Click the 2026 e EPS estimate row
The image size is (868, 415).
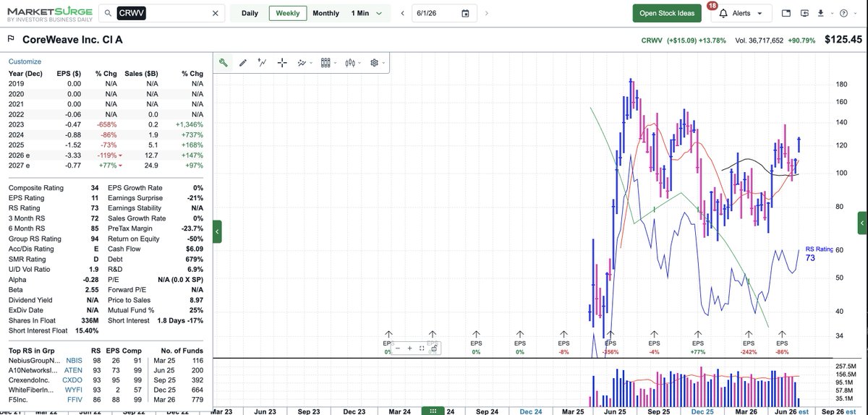click(106, 154)
